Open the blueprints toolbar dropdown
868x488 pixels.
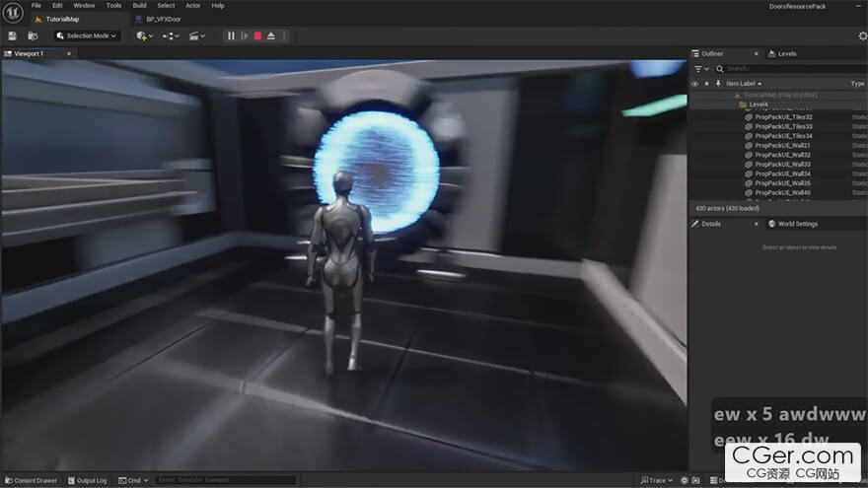tap(171, 35)
